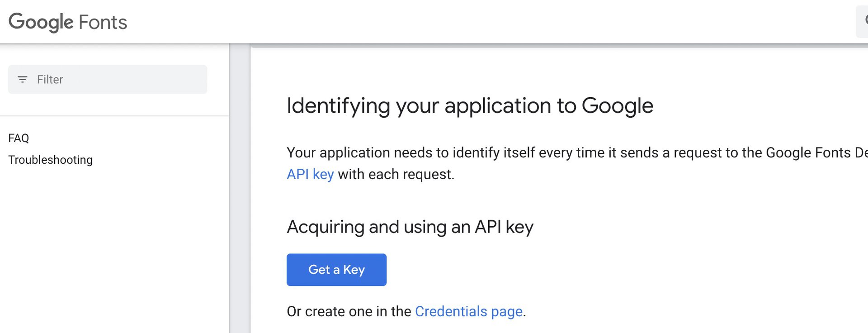Click the gray divider strip beside the sidebar
Viewport: 868px width, 333px height.
pyautogui.click(x=240, y=190)
